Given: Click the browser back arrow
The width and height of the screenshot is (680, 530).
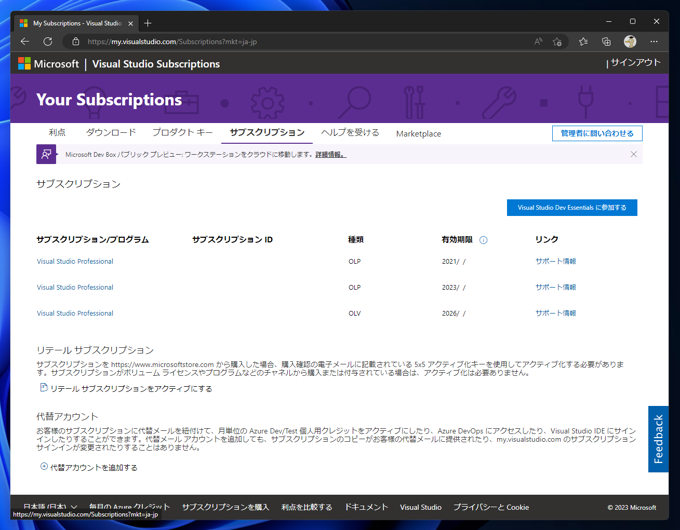Looking at the screenshot, I should [25, 42].
